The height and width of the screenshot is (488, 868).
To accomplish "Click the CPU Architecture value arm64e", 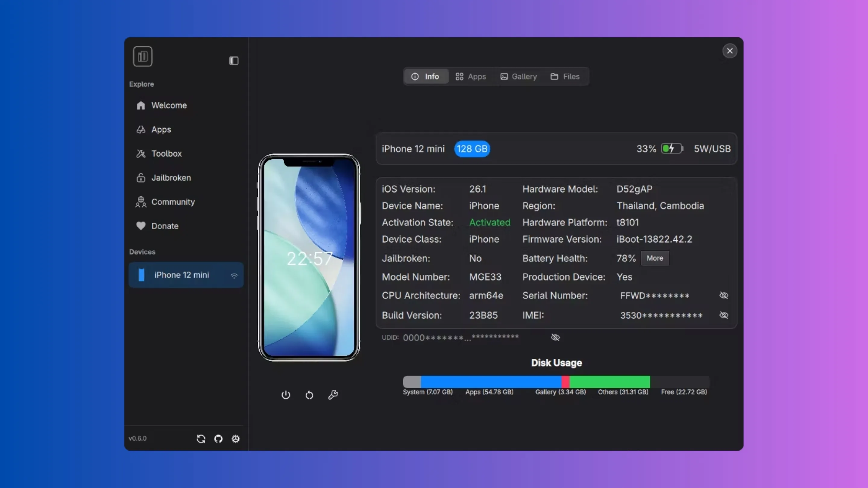I will (x=486, y=296).
